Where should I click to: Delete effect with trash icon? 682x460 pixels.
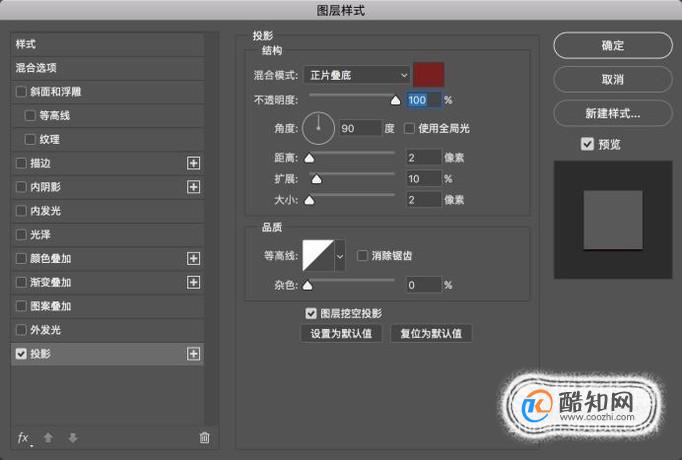pyautogui.click(x=204, y=438)
